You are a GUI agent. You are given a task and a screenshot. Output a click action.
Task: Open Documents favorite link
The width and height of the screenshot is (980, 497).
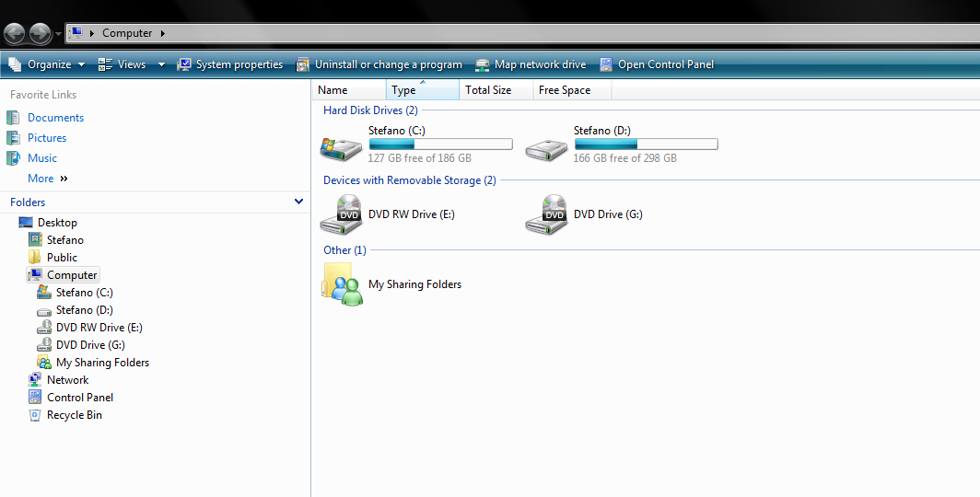coord(55,118)
